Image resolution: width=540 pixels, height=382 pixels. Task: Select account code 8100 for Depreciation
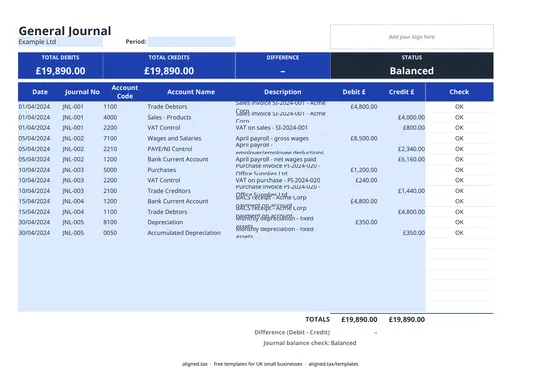pyautogui.click(x=110, y=222)
